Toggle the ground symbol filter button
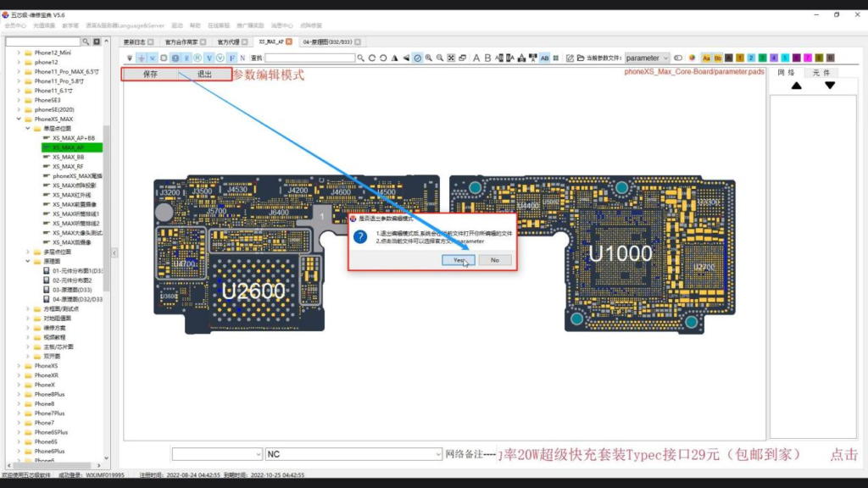The image size is (868, 488). tap(142, 58)
